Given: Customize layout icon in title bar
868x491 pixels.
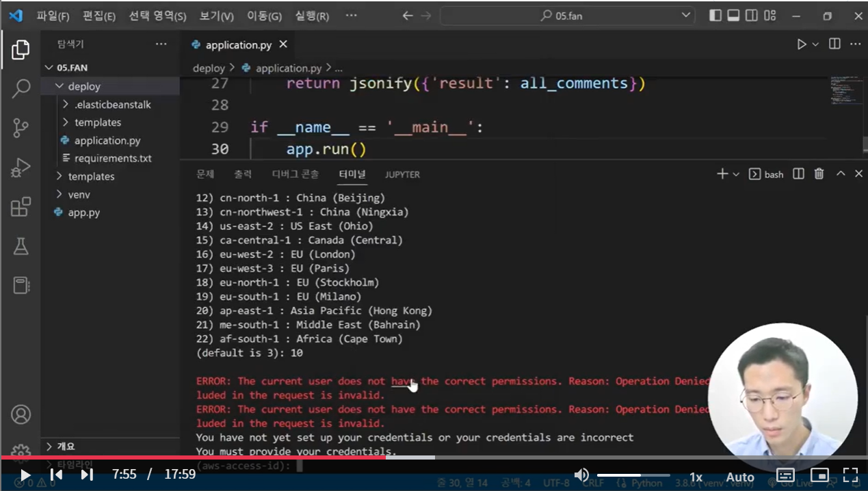Looking at the screenshot, I should 770,16.
